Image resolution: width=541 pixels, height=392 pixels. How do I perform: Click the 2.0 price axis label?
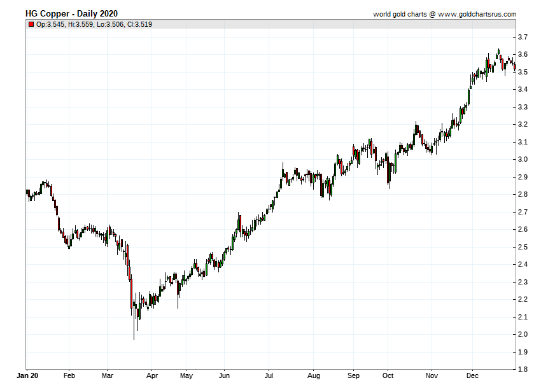(x=523, y=334)
